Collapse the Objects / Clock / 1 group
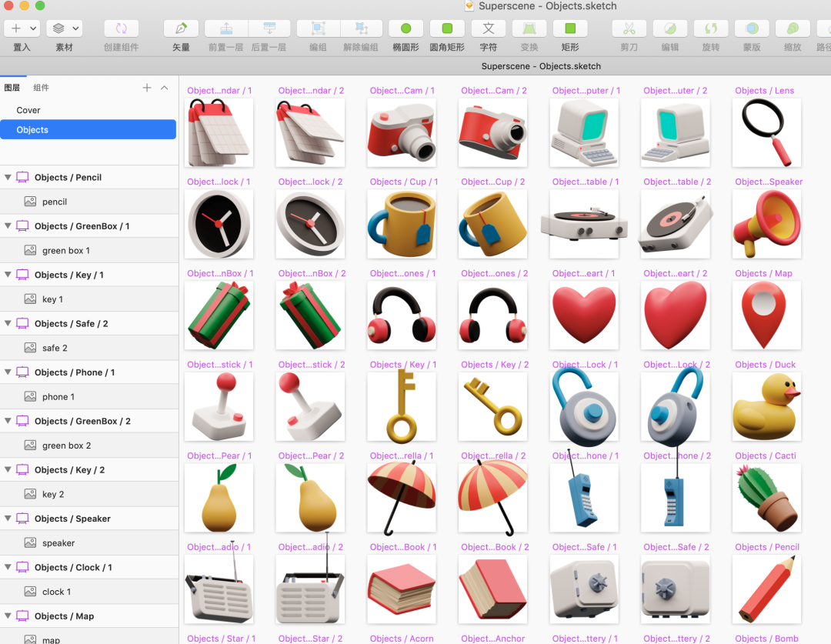 [8, 567]
